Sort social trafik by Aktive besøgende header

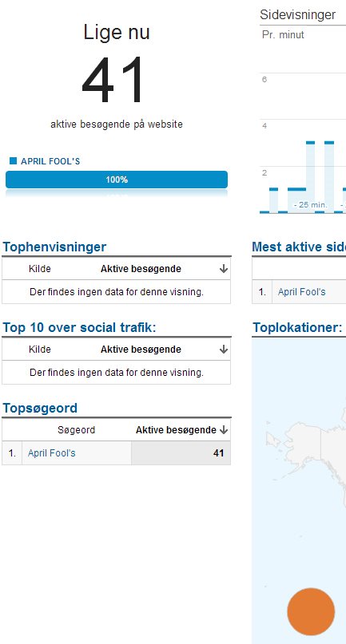tap(141, 350)
